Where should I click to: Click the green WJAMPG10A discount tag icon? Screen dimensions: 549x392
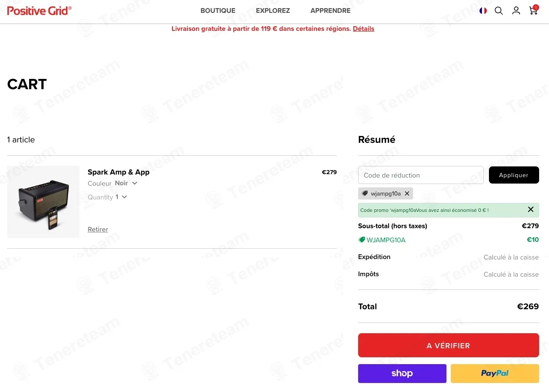pos(362,240)
